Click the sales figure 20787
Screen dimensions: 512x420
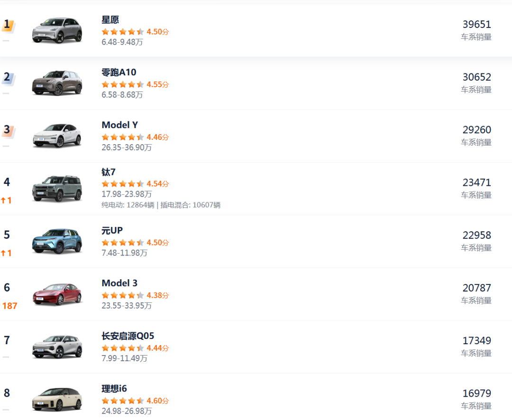[477, 288]
